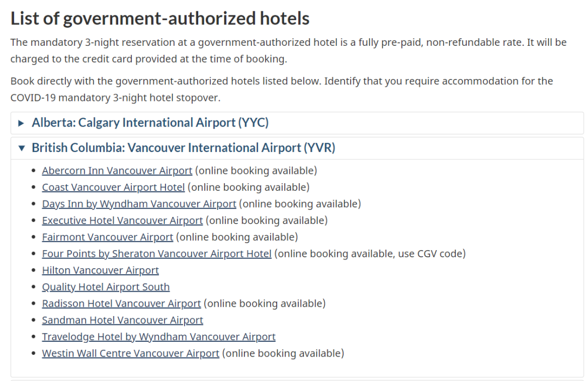This screenshot has height=381, width=588.
Task: Collapse the British Columbia: Vancouver Airport section
Action: [x=183, y=148]
